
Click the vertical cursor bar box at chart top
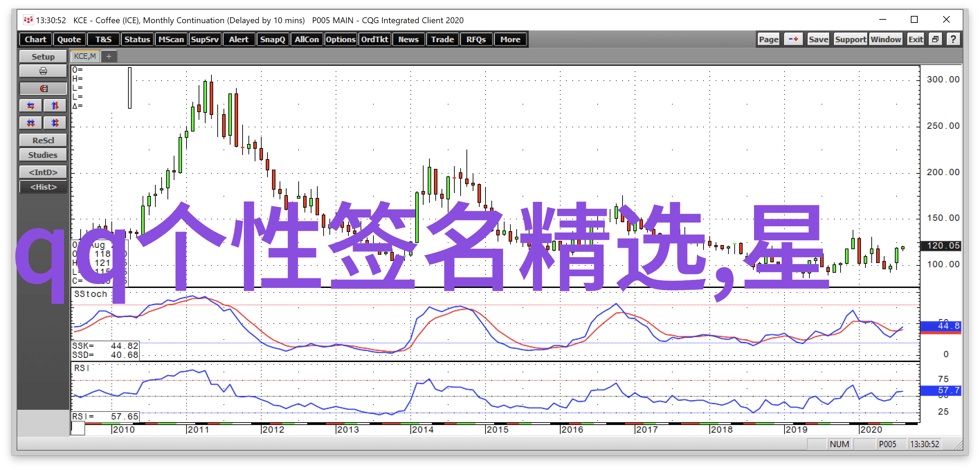pos(130,88)
